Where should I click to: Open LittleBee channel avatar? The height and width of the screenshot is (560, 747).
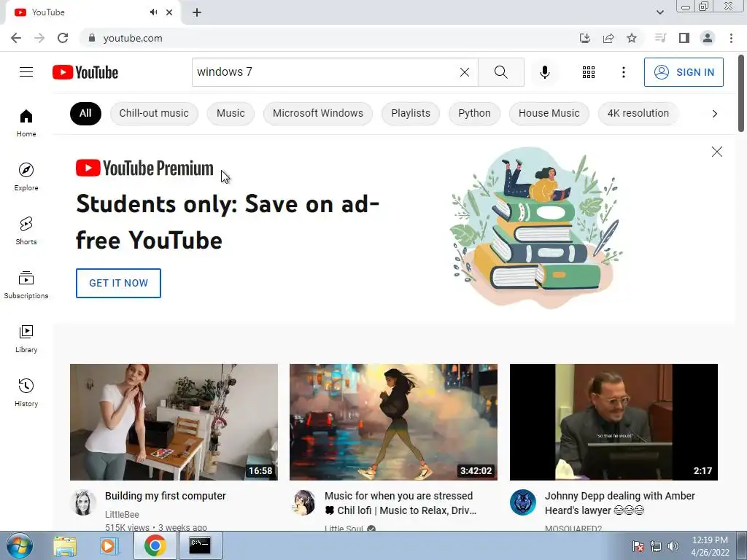(x=83, y=502)
